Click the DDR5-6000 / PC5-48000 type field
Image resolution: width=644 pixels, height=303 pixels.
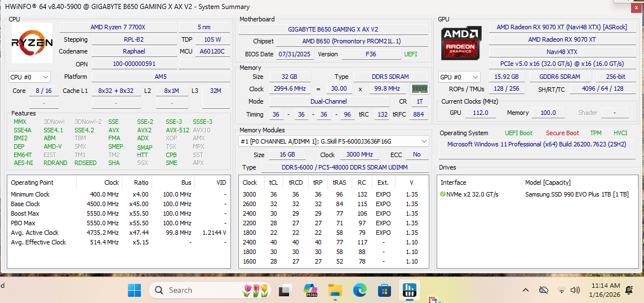click(345, 167)
